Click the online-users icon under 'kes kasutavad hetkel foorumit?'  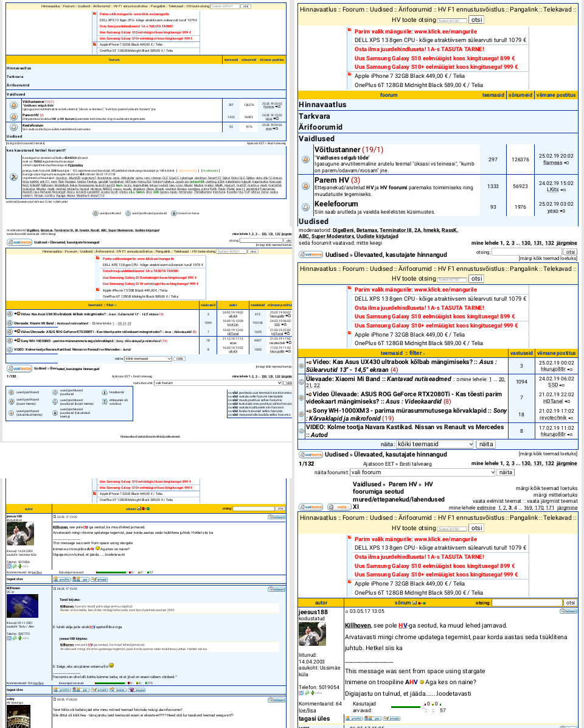(13, 177)
